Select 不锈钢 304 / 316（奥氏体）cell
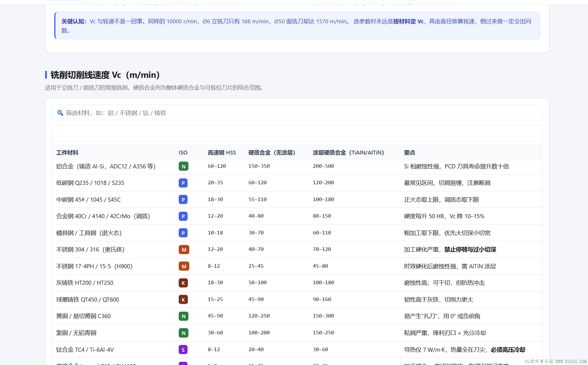 point(91,249)
